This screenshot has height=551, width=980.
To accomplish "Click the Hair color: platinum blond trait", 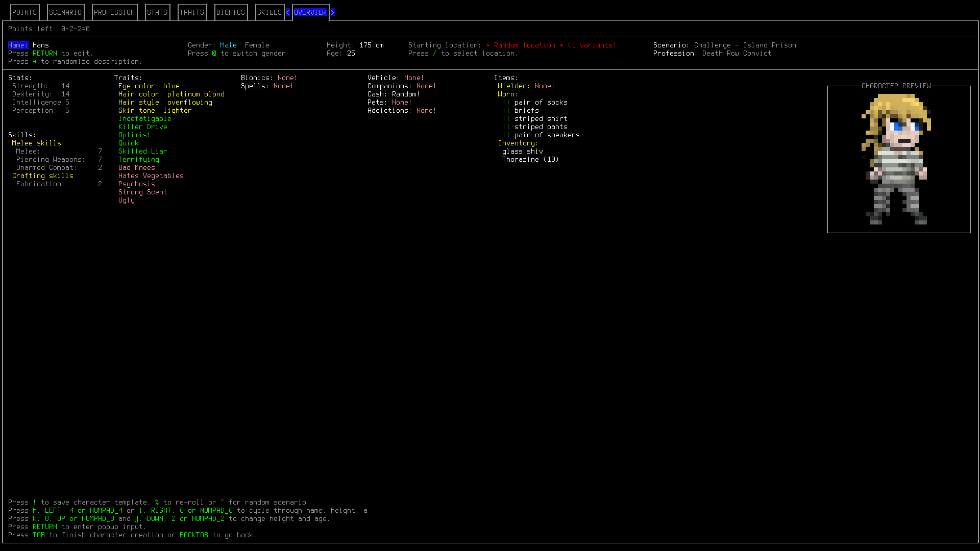I will click(x=171, y=94).
